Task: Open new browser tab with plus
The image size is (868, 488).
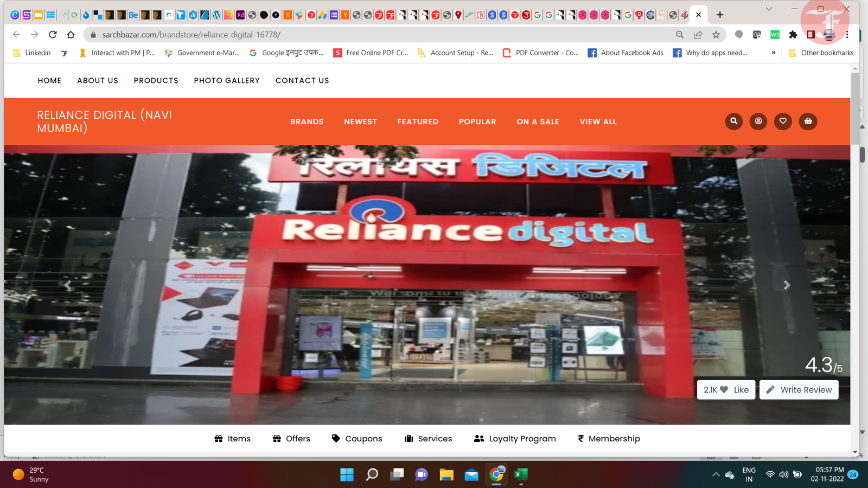Action: (x=720, y=15)
